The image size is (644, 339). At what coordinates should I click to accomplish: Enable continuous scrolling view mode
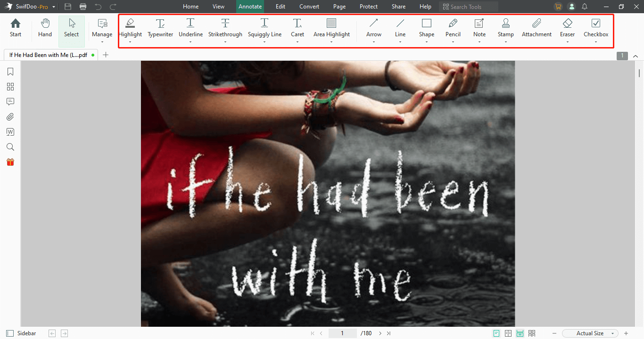coord(520,333)
